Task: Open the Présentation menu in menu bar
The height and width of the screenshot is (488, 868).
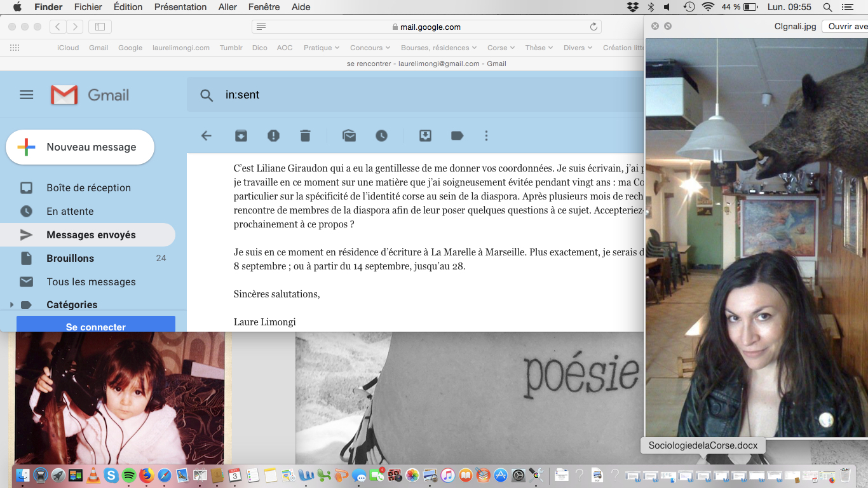Action: click(180, 7)
